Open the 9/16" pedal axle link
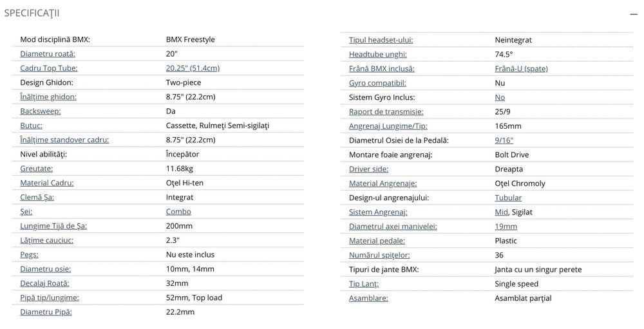The image size is (644, 329). pyautogui.click(x=504, y=140)
